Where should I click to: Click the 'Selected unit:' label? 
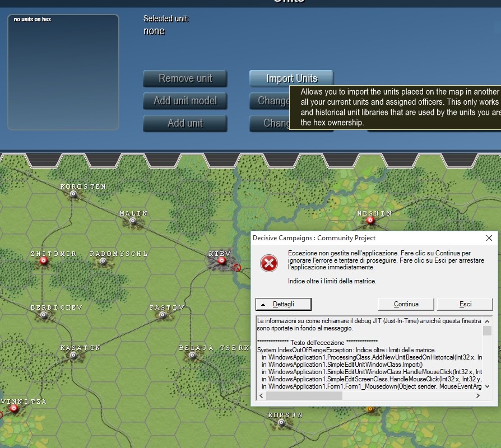166,18
